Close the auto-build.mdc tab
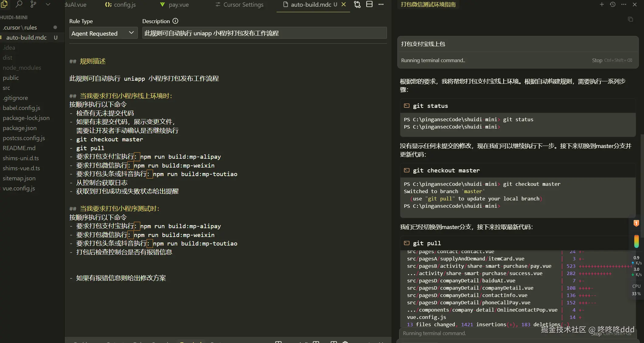 [343, 4]
